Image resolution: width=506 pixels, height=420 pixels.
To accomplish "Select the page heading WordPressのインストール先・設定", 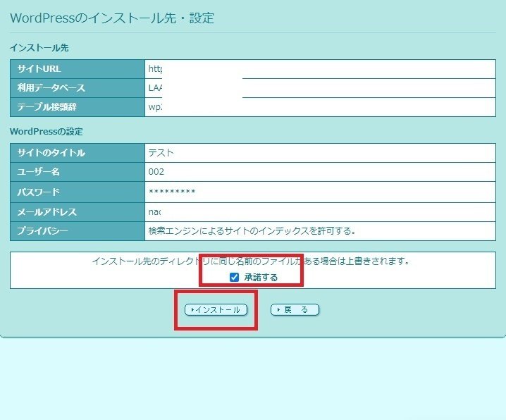I will pyautogui.click(x=112, y=18).
